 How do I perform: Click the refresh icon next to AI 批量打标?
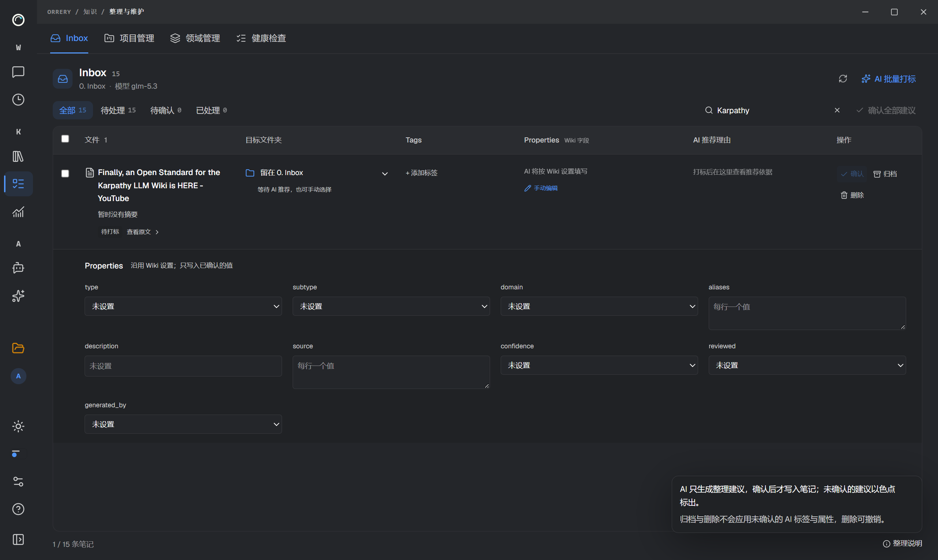[x=843, y=78]
